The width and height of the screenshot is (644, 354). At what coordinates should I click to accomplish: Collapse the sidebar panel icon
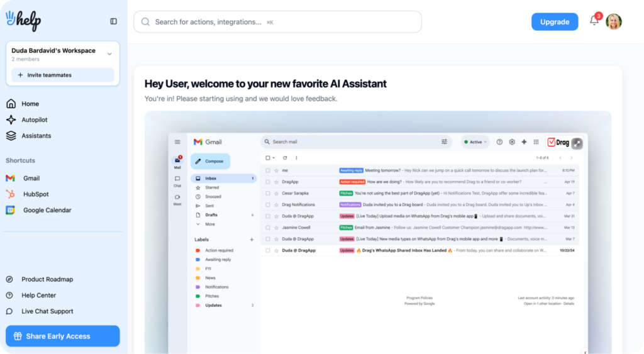(113, 21)
